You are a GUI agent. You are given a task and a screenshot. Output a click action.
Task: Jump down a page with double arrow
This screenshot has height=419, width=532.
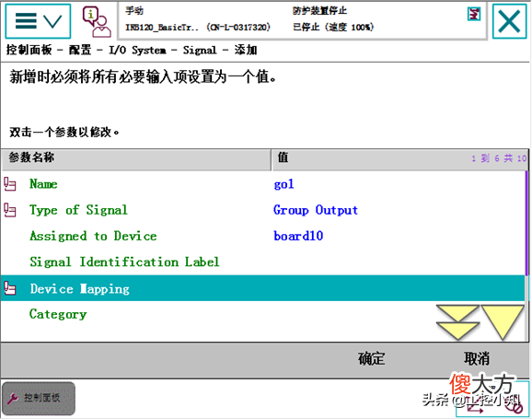(457, 322)
